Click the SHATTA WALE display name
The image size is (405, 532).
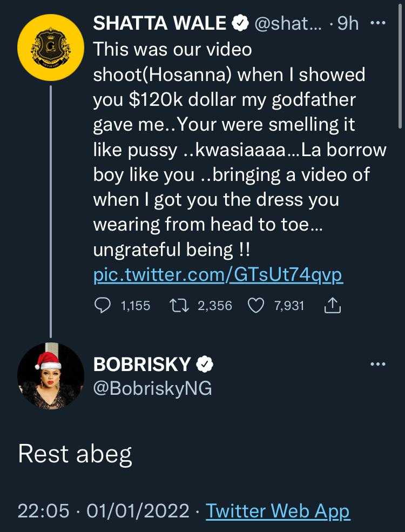(160, 23)
